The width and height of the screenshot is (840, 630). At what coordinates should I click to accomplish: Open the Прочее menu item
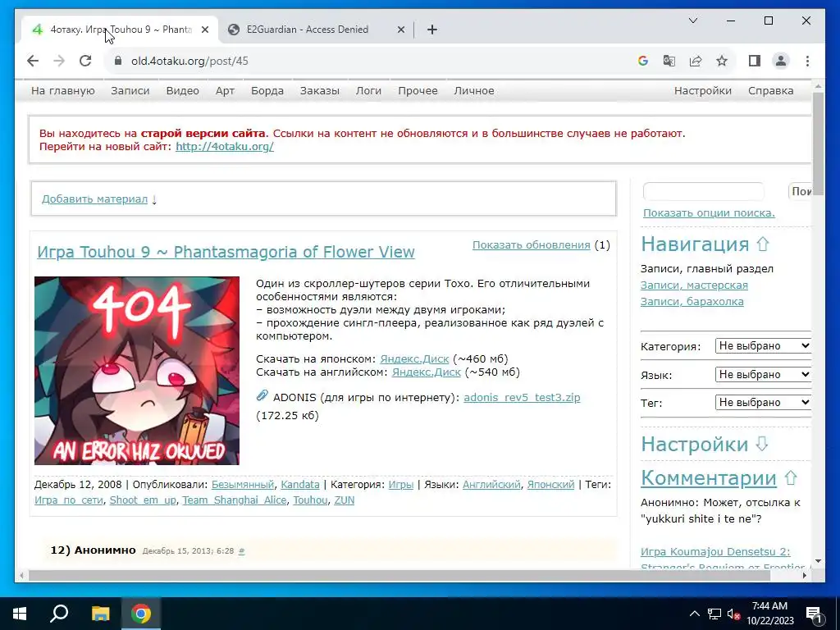(x=418, y=90)
